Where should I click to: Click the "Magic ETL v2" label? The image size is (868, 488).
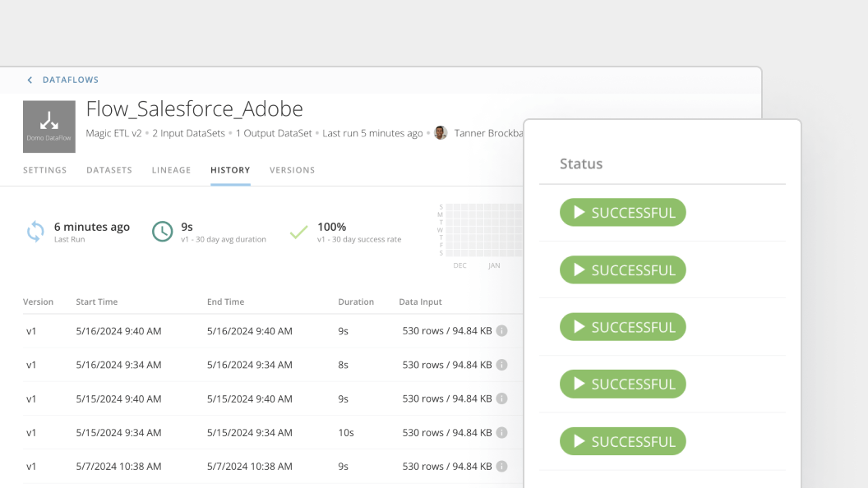point(113,133)
